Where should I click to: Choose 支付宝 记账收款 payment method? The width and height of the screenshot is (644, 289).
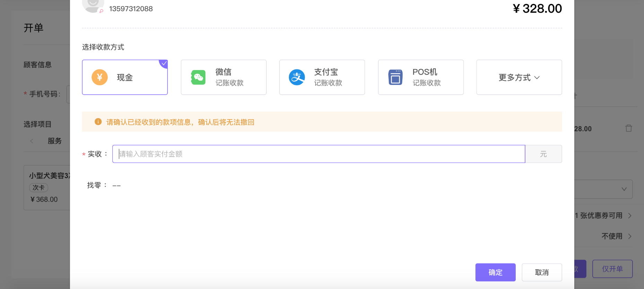click(322, 77)
